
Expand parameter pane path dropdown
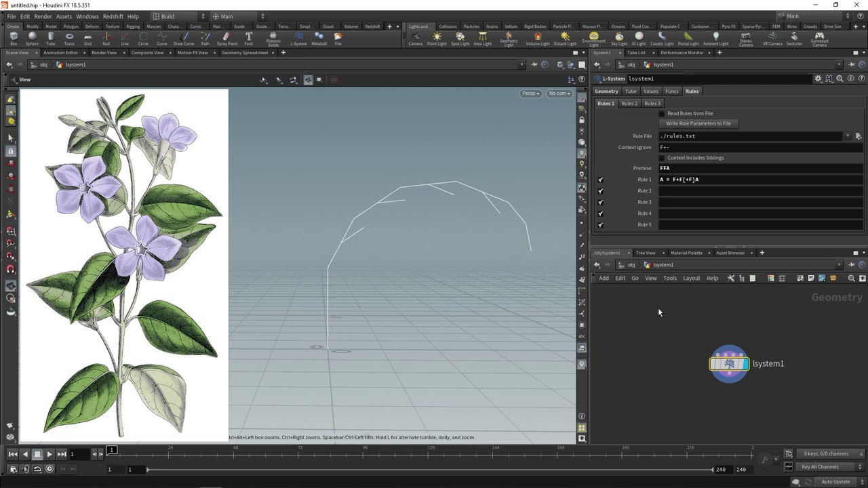(x=839, y=65)
